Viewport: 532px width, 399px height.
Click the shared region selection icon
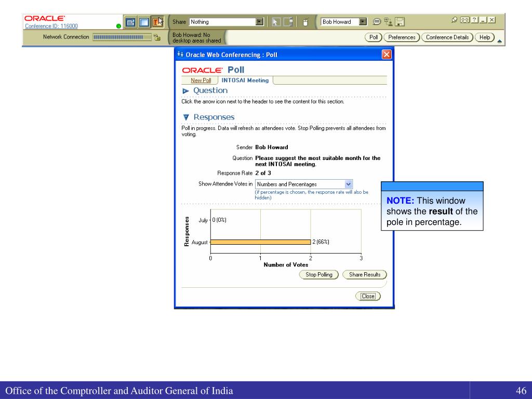pos(288,22)
